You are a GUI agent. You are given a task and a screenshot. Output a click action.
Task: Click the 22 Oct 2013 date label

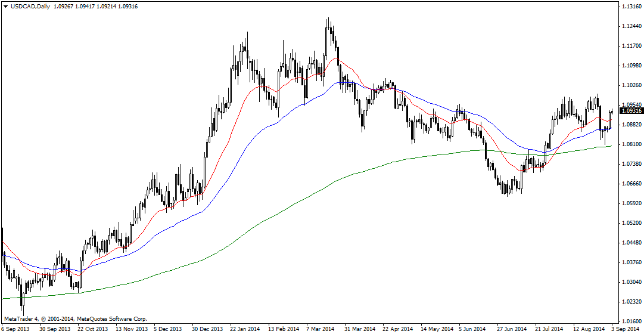[94, 329]
